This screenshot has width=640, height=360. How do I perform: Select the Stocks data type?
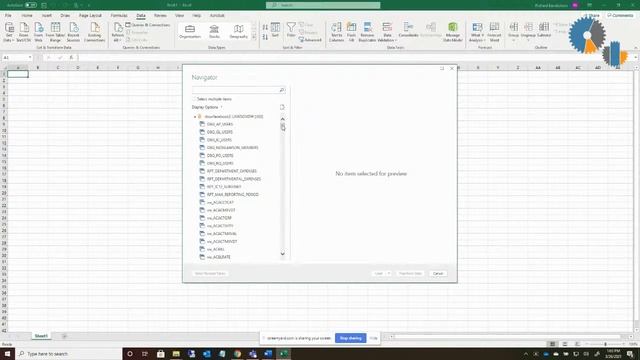[214, 31]
